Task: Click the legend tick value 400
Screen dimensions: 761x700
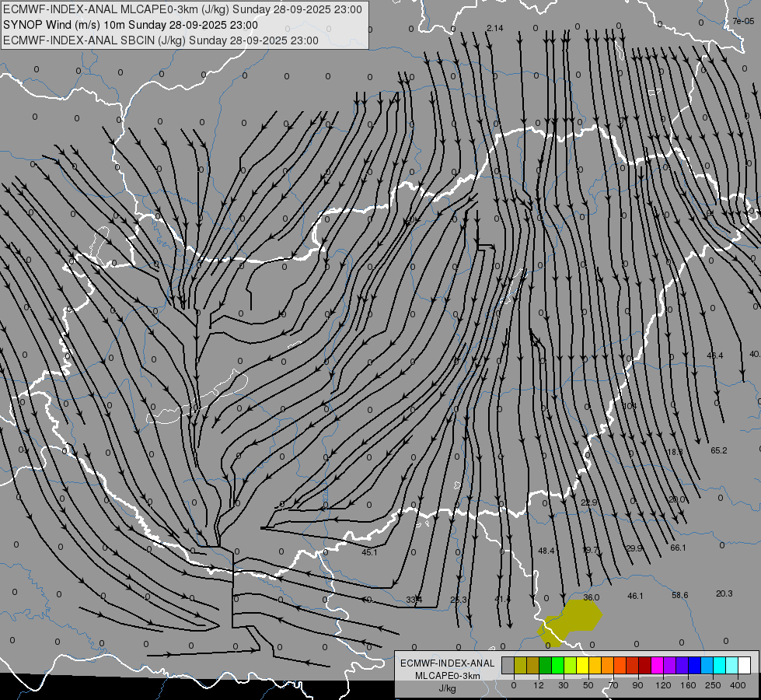Action: (738, 685)
